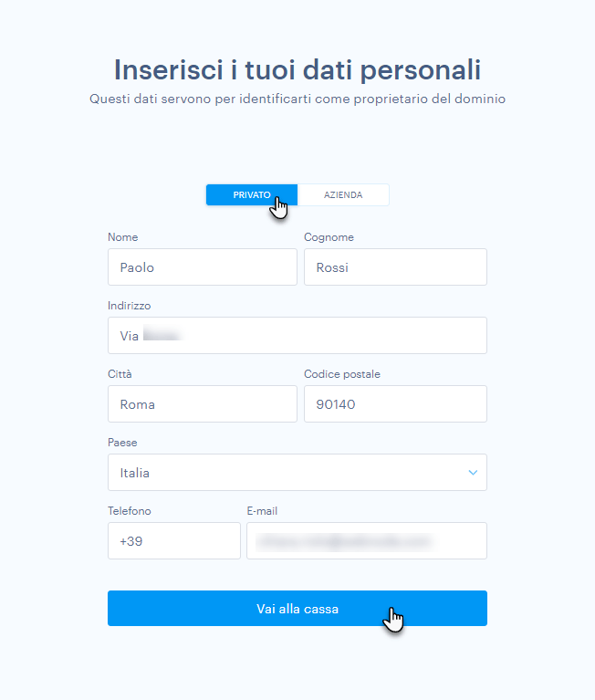Click the Nome label text
Screen dimensions: 595x700
click(x=123, y=237)
